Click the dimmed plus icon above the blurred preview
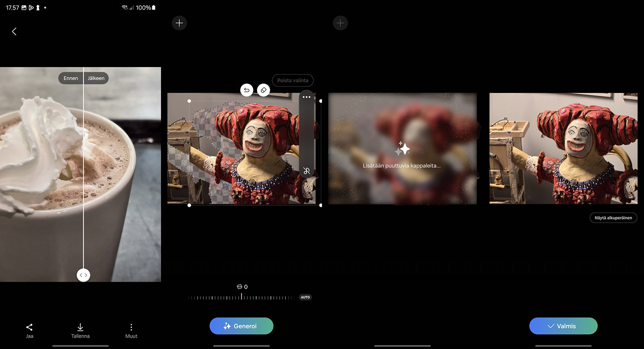This screenshot has height=349, width=644. pyautogui.click(x=341, y=23)
